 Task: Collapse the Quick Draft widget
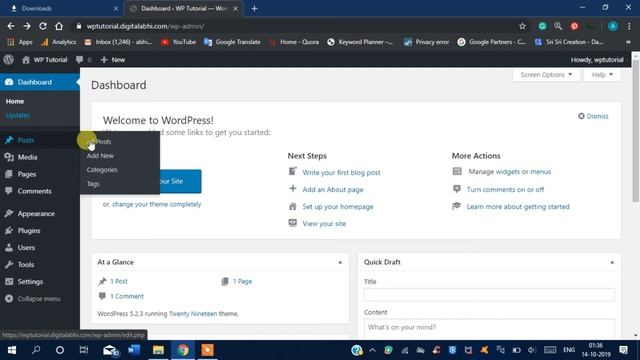coord(612,262)
